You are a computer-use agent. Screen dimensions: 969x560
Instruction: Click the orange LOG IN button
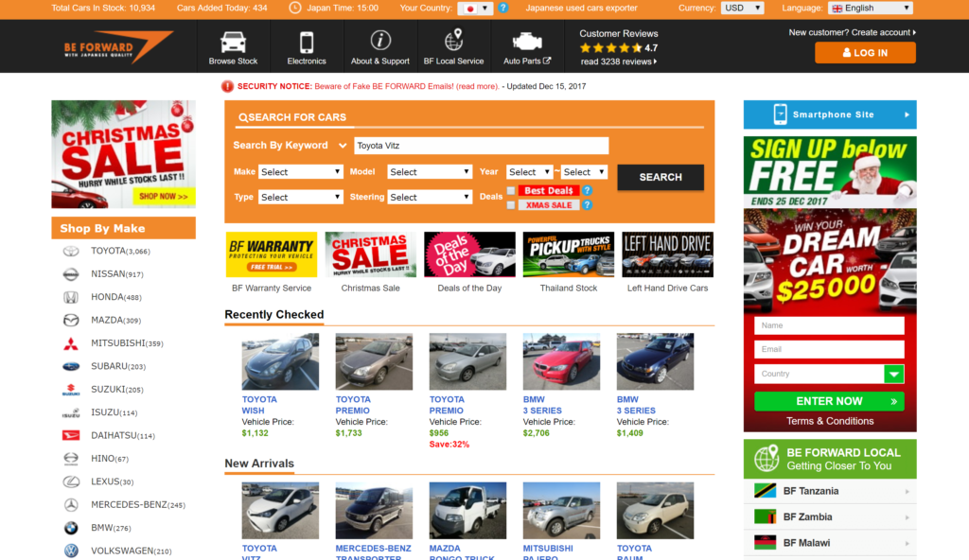[865, 53]
